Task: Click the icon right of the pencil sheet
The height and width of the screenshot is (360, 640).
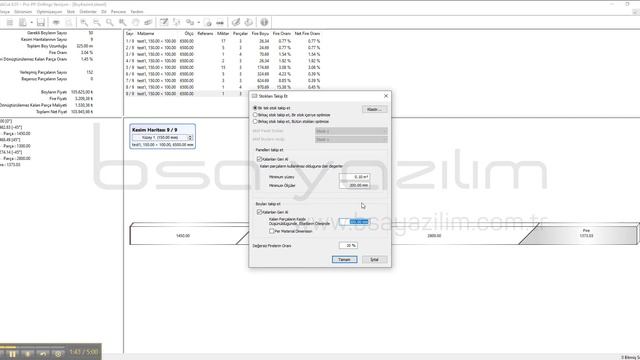Action: [177, 22]
